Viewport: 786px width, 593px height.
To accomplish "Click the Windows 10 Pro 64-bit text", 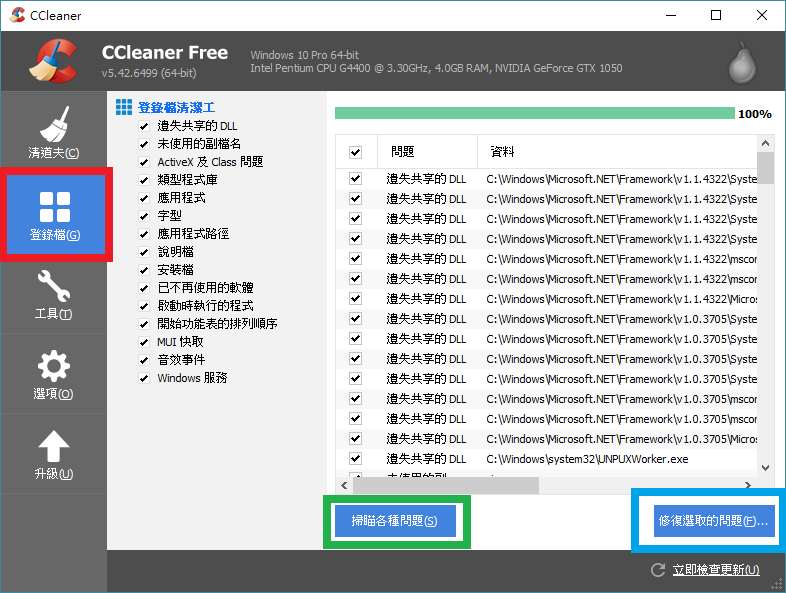I will click(305, 55).
